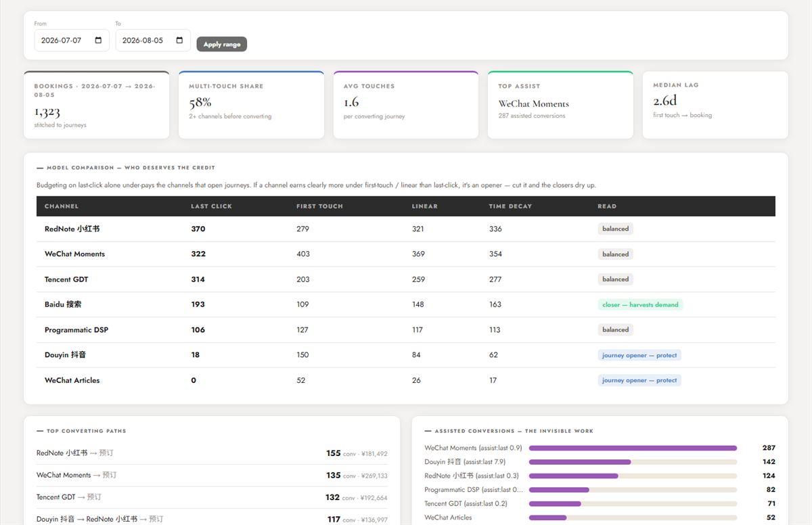This screenshot has width=812, height=525.
Task: Click Programmatic DSP last click value 106
Action: tap(198, 329)
